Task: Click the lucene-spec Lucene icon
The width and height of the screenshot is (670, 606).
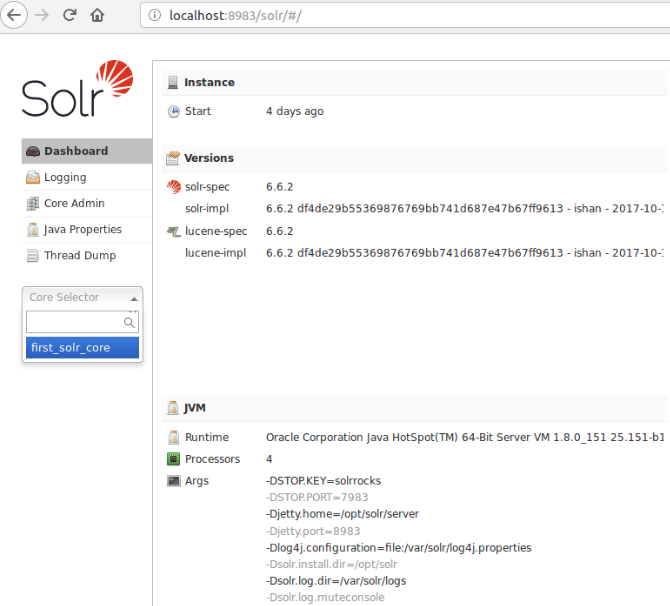Action: tap(173, 232)
